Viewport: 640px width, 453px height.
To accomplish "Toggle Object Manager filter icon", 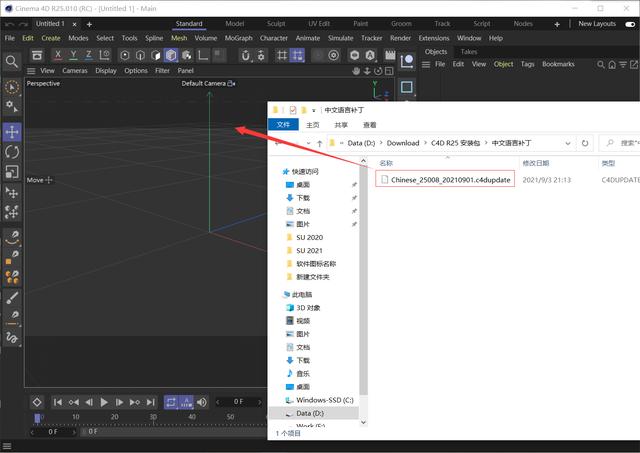I will [x=623, y=64].
